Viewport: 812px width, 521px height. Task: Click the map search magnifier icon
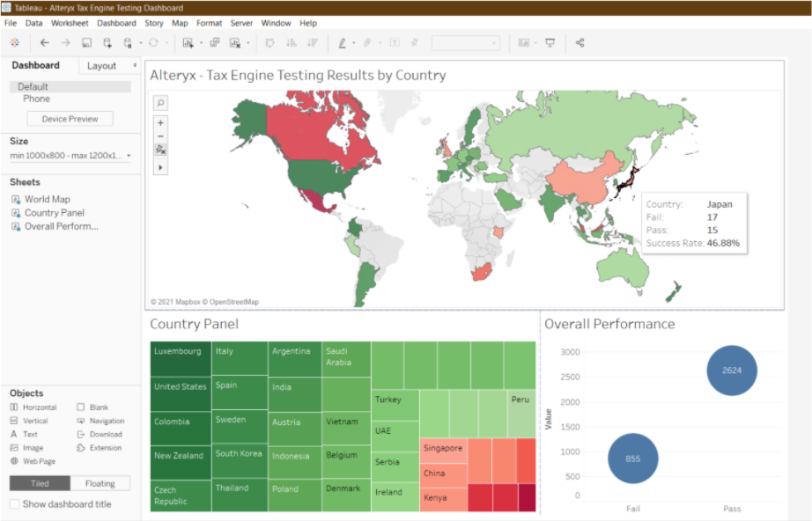(x=159, y=102)
